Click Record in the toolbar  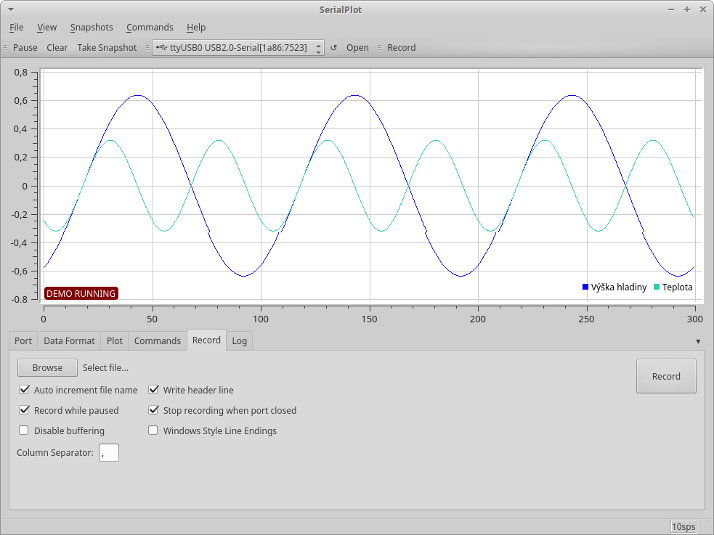[401, 47]
